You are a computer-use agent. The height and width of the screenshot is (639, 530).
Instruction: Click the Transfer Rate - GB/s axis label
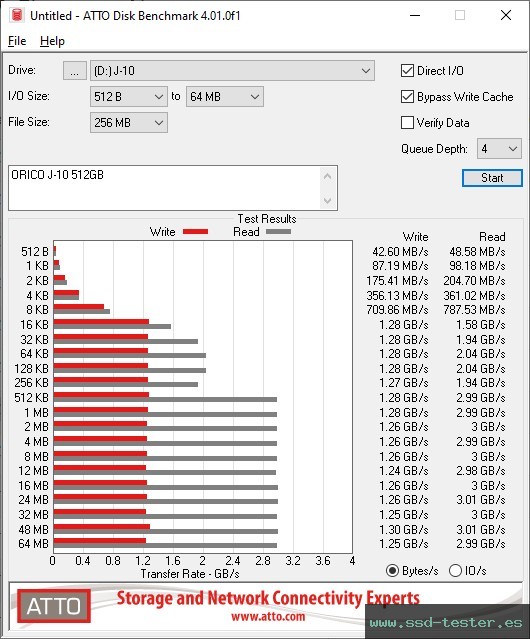[x=190, y=574]
